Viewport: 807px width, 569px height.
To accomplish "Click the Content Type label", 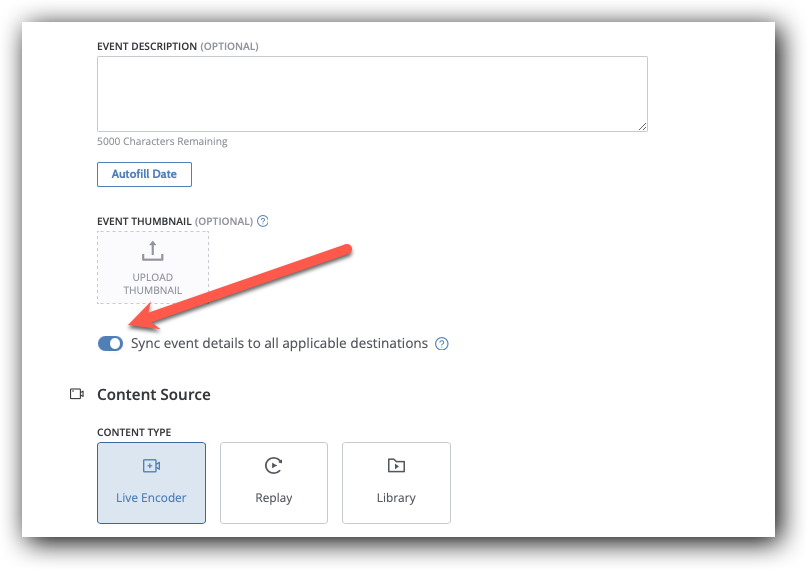I will click(134, 433).
